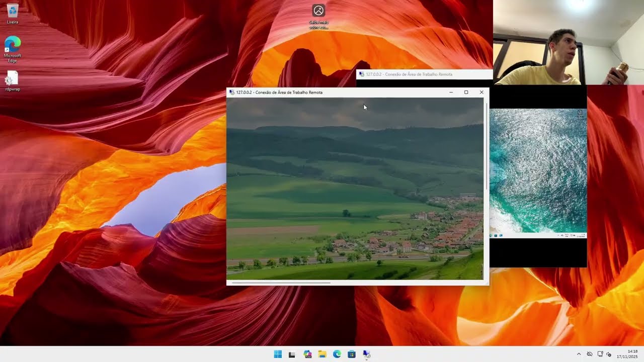
Task: Click the front Remote Desktop window's title icon
Action: 231,93
